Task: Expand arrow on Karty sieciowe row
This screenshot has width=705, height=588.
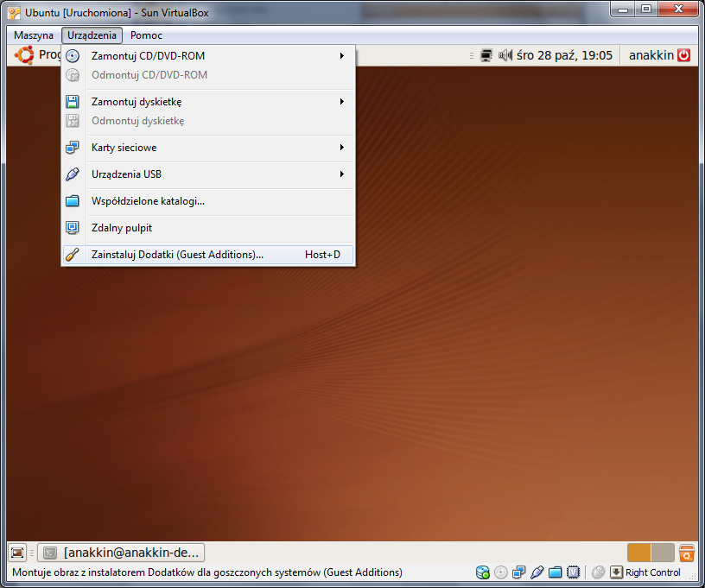Action: pos(342,148)
